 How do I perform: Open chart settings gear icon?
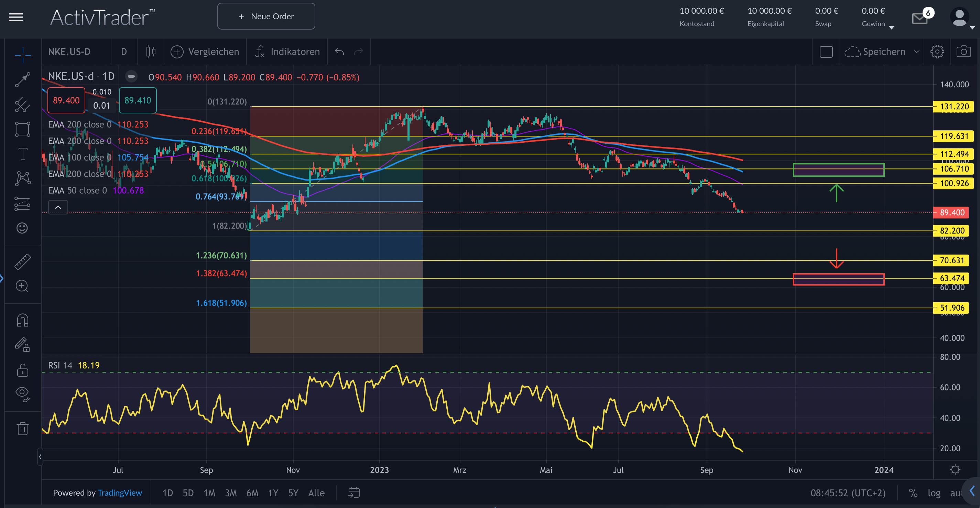pyautogui.click(x=937, y=51)
